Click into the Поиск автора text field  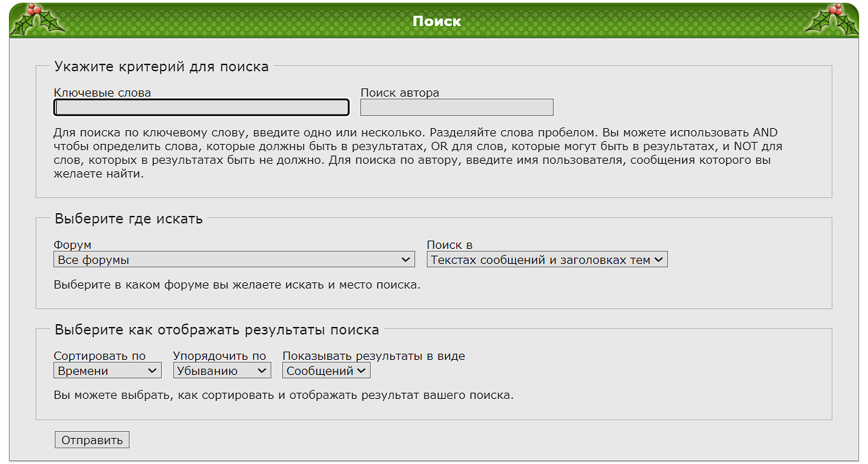point(456,108)
